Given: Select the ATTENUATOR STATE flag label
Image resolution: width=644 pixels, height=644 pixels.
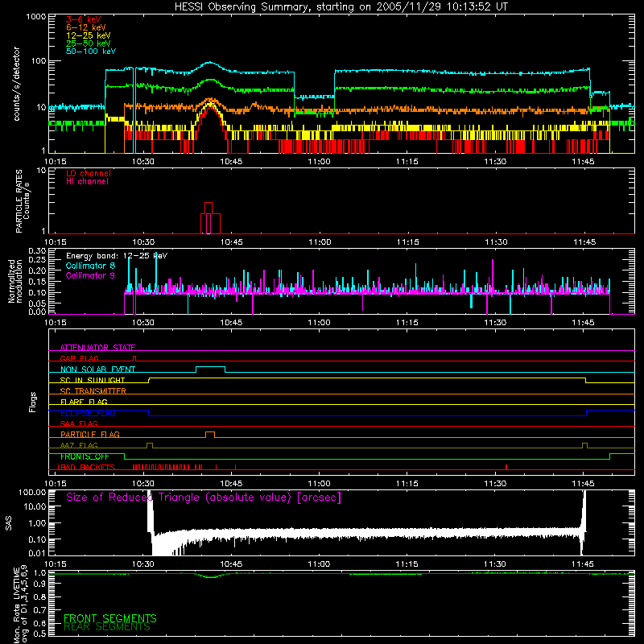Looking at the screenshot, I should pos(97,348).
